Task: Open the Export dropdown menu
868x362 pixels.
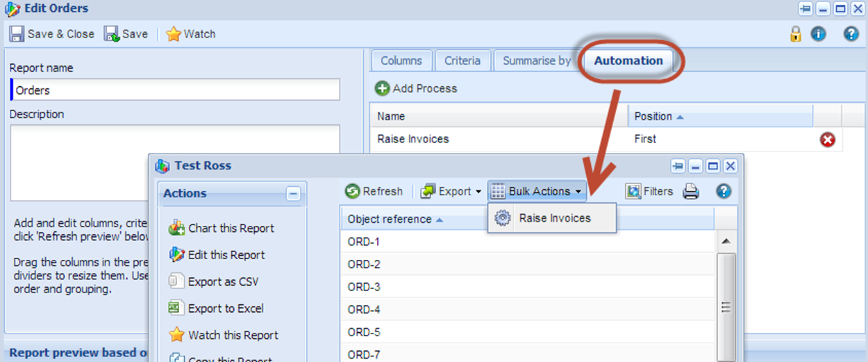Action: click(x=451, y=192)
